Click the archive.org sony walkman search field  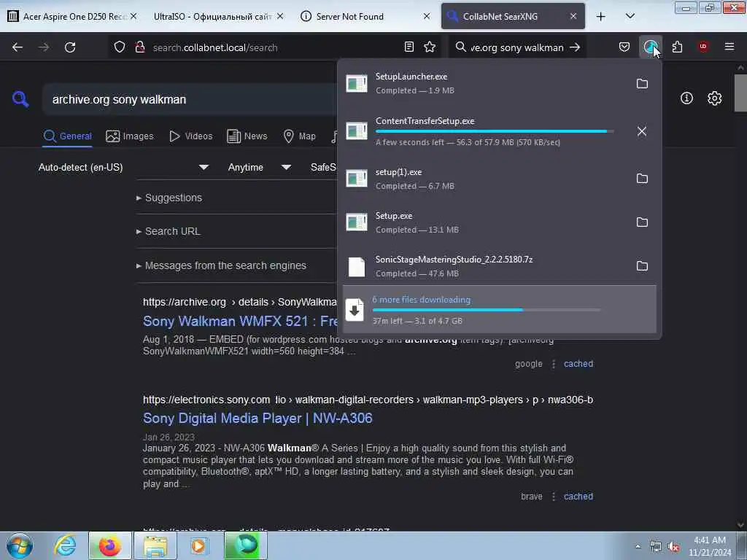[x=190, y=99]
